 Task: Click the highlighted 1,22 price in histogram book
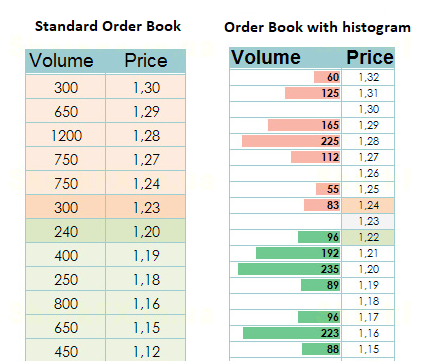pos(368,237)
